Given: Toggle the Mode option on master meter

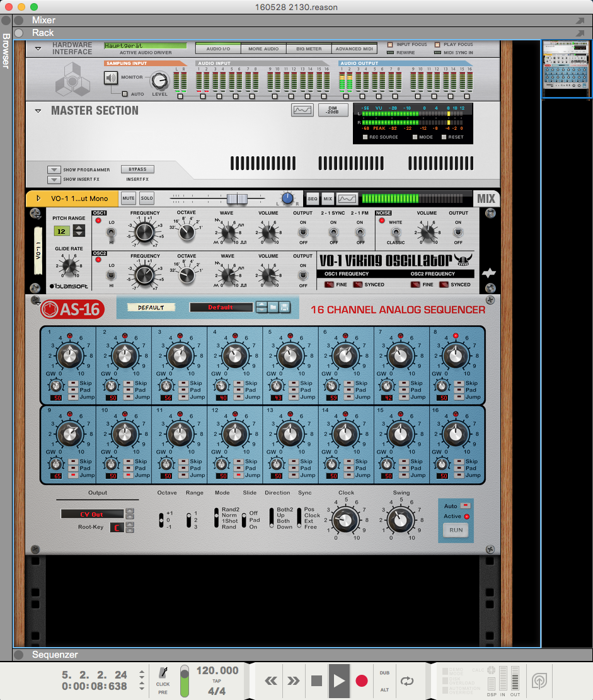Looking at the screenshot, I should pyautogui.click(x=415, y=137).
